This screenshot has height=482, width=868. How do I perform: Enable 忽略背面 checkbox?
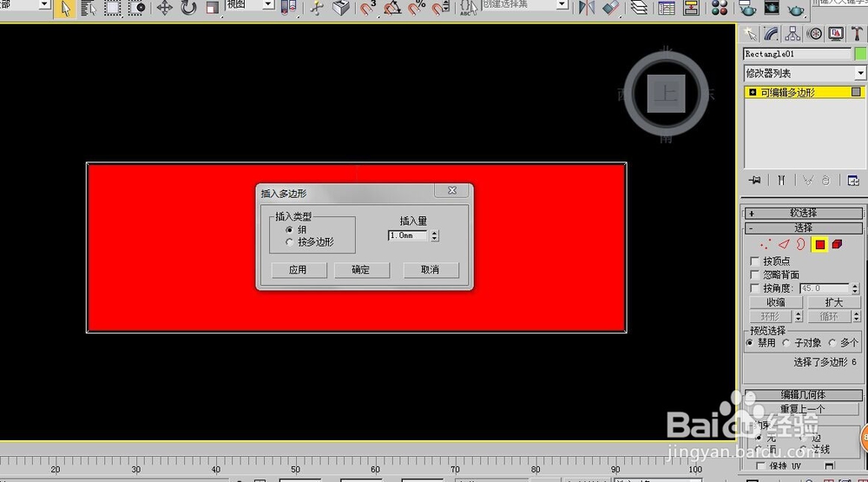click(754, 274)
